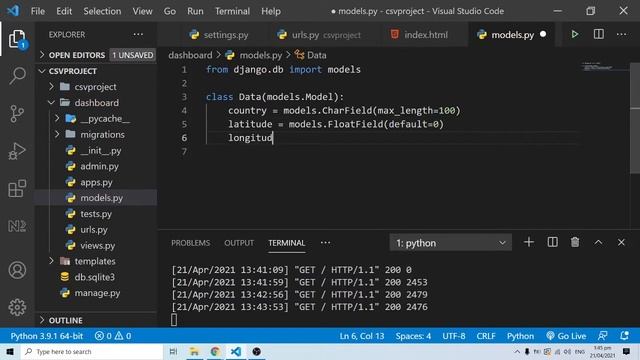This screenshot has height=360, width=640.
Task: Change line ending via CRLF
Action: 486,336
